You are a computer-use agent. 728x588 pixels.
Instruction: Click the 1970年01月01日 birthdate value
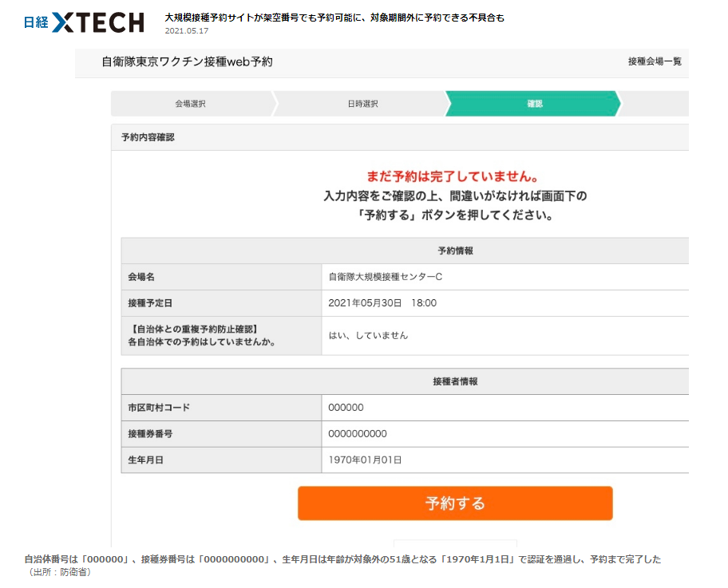(x=365, y=460)
